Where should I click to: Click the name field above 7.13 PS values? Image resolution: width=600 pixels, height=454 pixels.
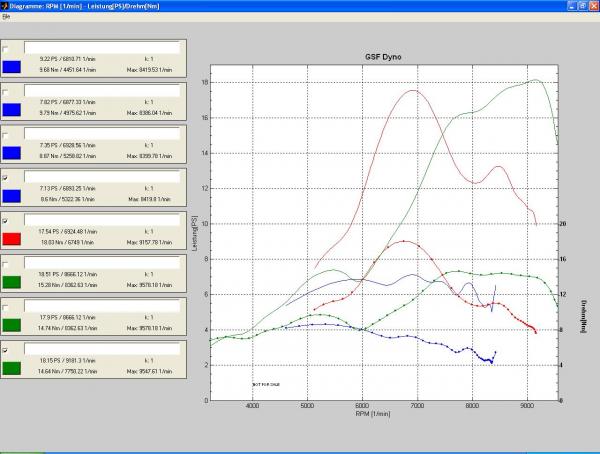click(x=100, y=176)
